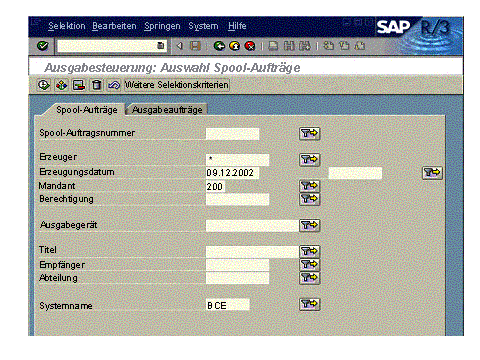Switch to the Ausgabeaufträge tab

coord(167,110)
